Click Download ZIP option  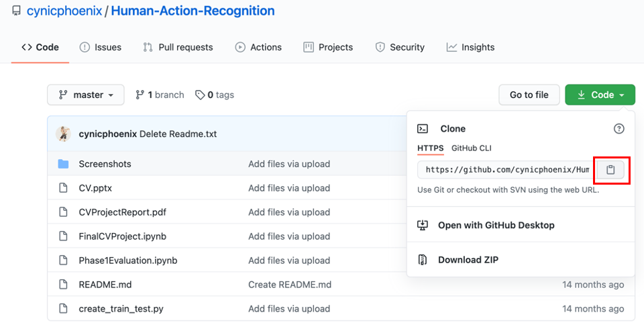point(468,259)
